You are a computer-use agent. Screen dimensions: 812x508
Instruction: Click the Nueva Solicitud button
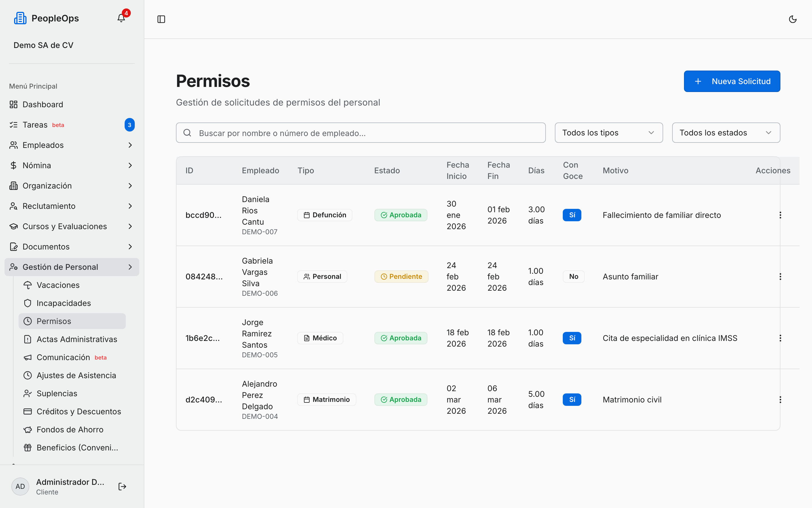(732, 81)
